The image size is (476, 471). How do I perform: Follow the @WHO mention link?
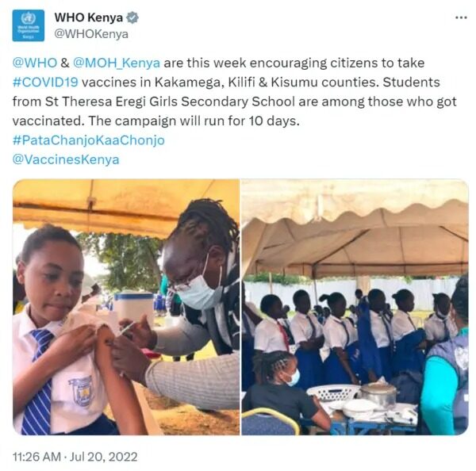click(x=35, y=63)
